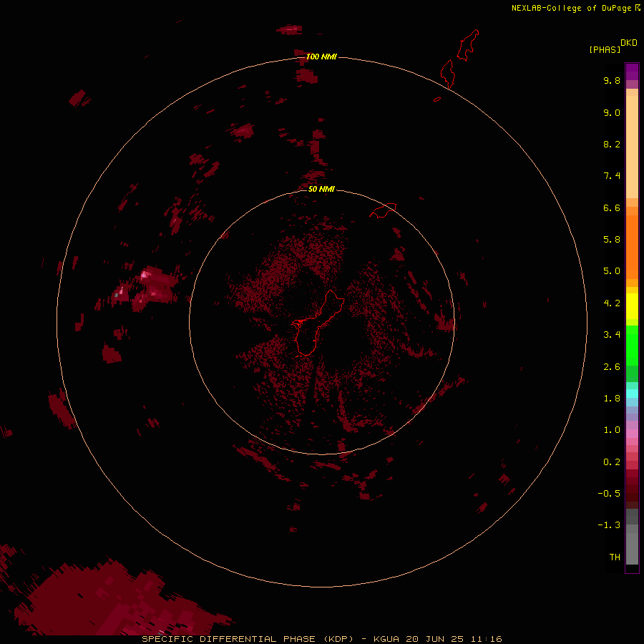The height and width of the screenshot is (644, 644).
Task: Select the 5.0 scale label
Action: click(x=612, y=271)
